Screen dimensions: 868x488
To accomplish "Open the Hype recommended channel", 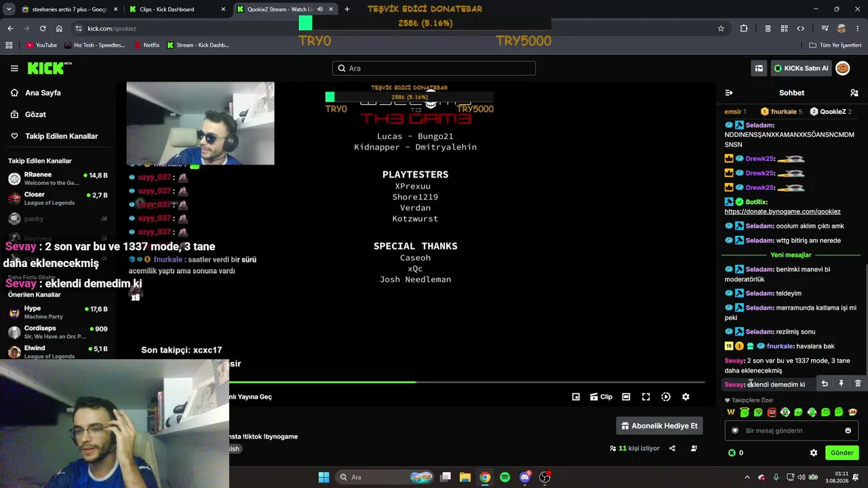I will click(58, 312).
